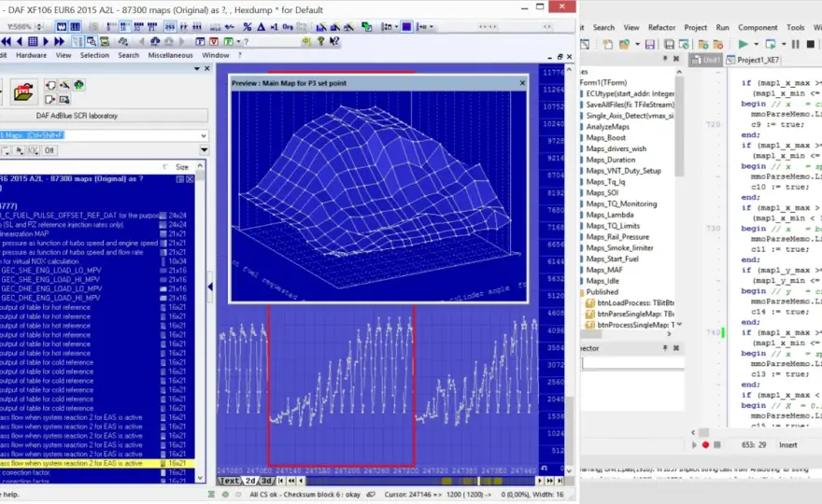Click green Run play icon in Delphi

[743, 45]
